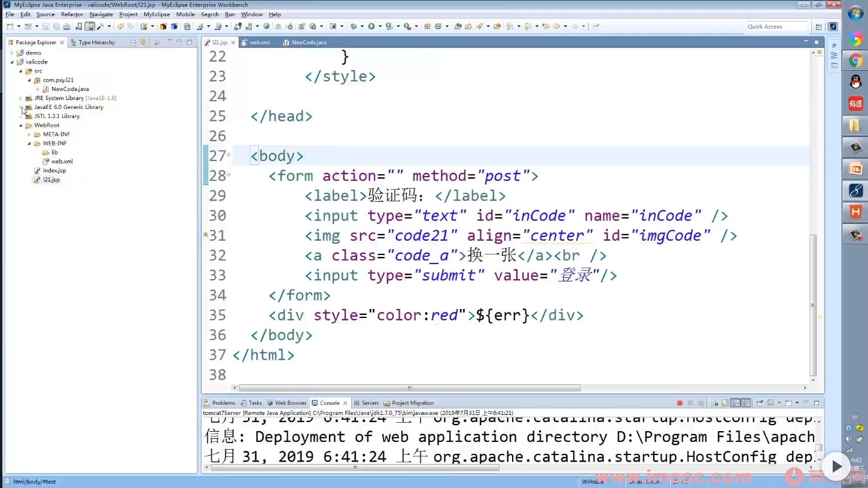Click the Windows Start orb

point(855,14)
